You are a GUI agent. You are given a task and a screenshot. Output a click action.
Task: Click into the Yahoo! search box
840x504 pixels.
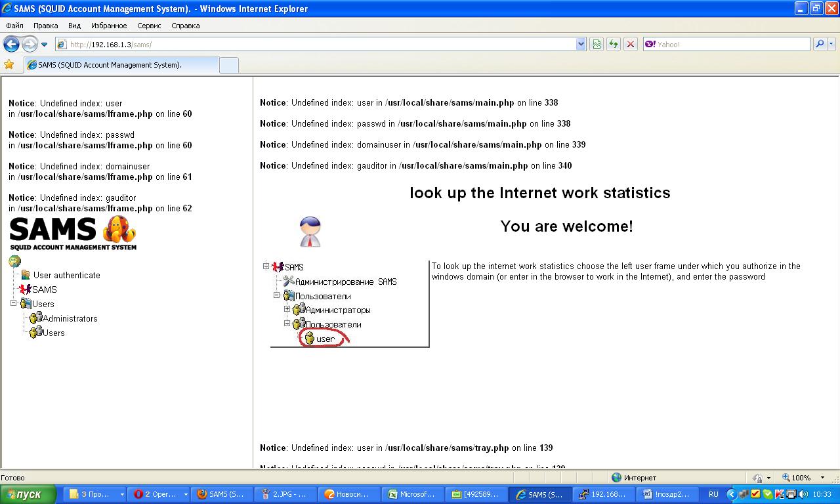tap(726, 44)
